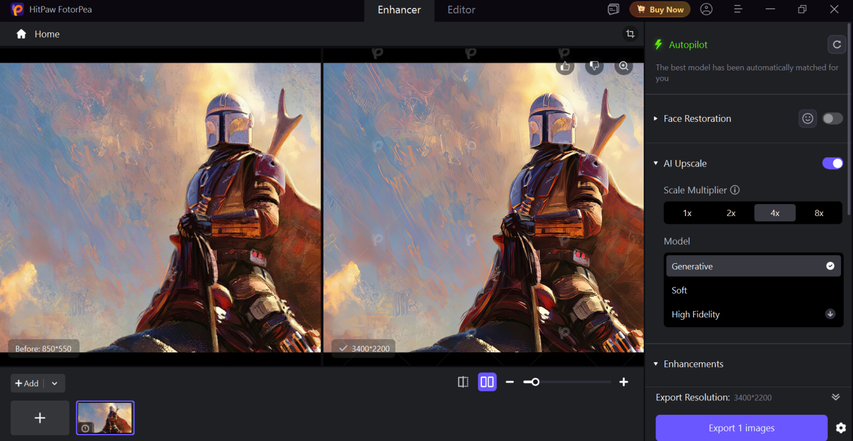This screenshot has height=441, width=853.
Task: Click the Autopilot refresh icon button
Action: point(836,45)
